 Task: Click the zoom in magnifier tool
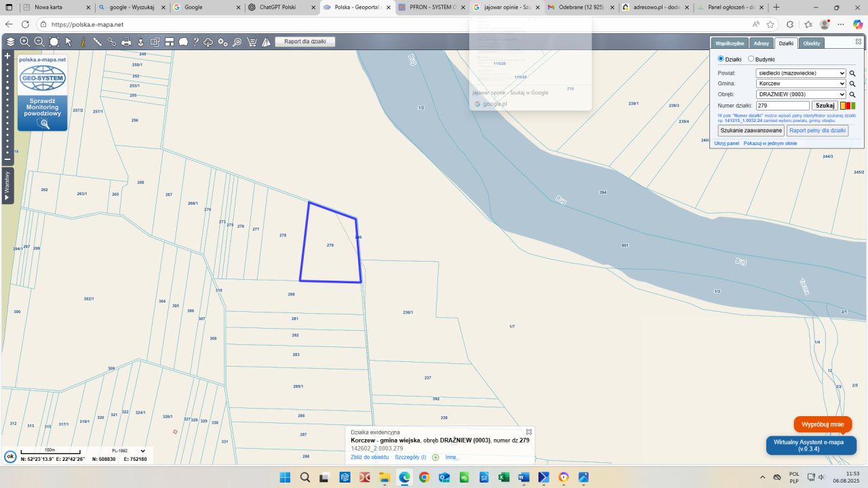pos(25,42)
